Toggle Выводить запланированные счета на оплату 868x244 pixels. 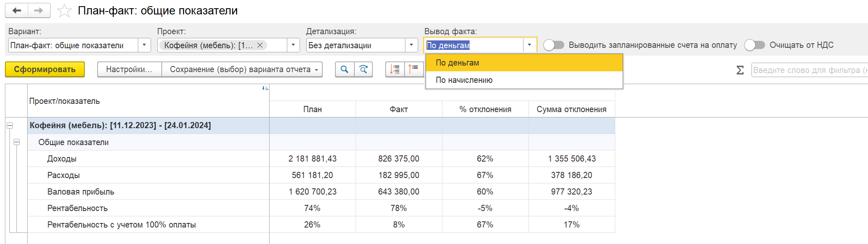(554, 45)
